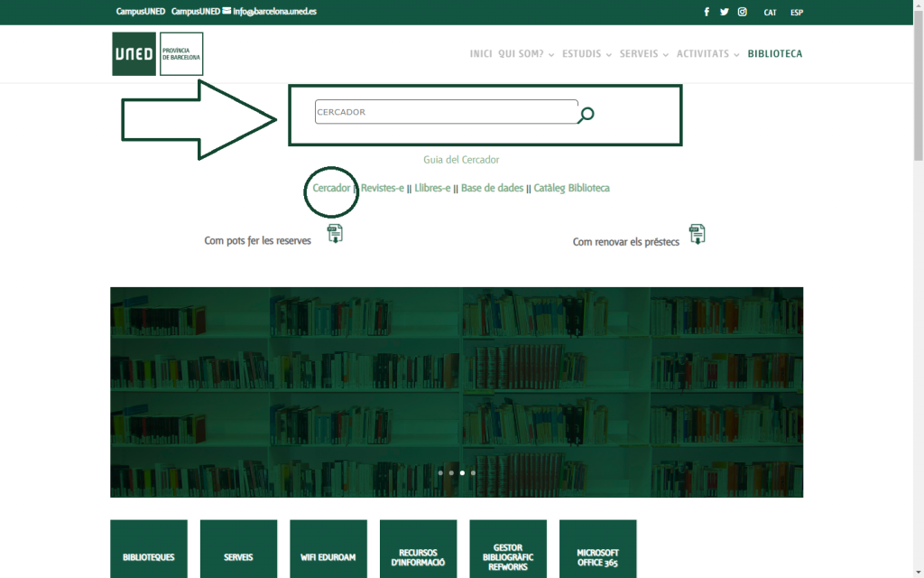Go to first slider dot
The width and height of the screenshot is (924, 578).
440,473
